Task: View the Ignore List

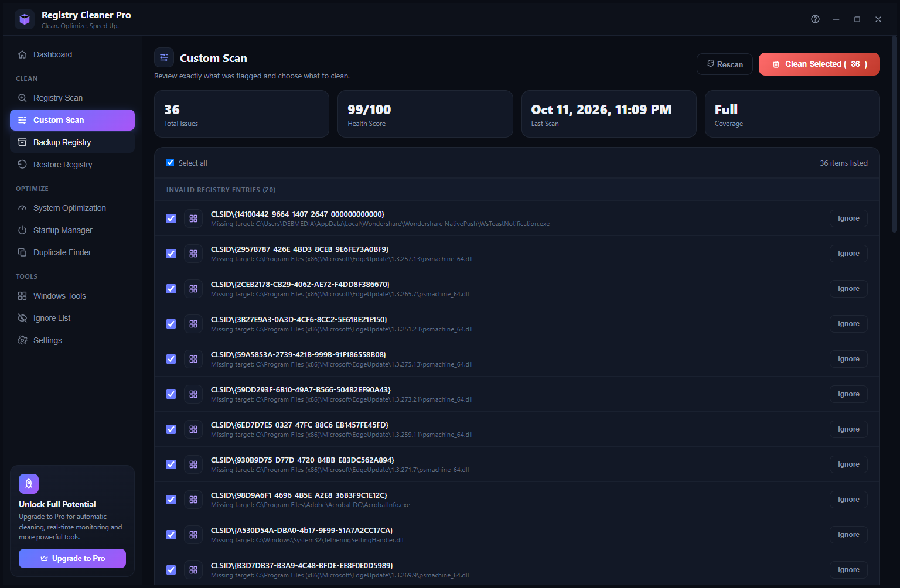Action: pyautogui.click(x=72, y=318)
